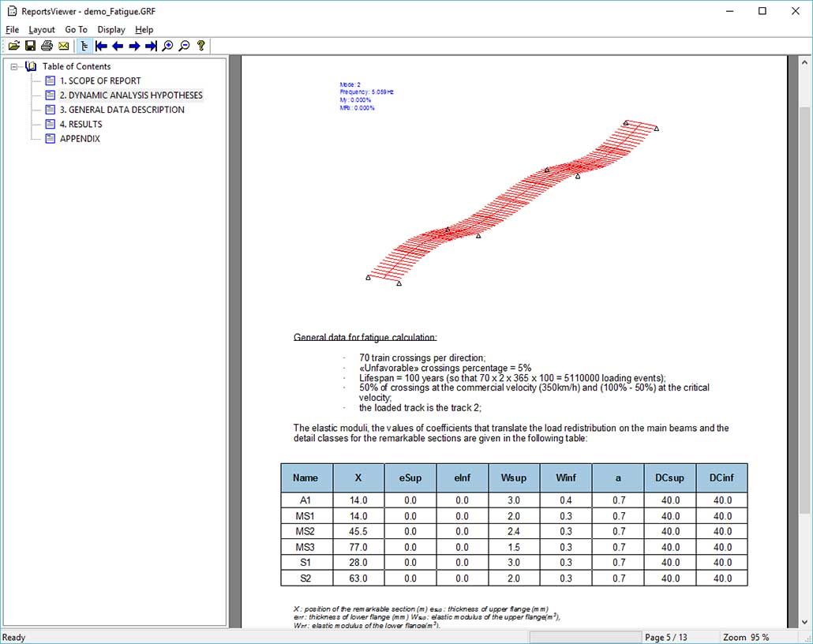Click the 28.0 X value cell
Viewport: 813px width, 644px height.
[358, 563]
